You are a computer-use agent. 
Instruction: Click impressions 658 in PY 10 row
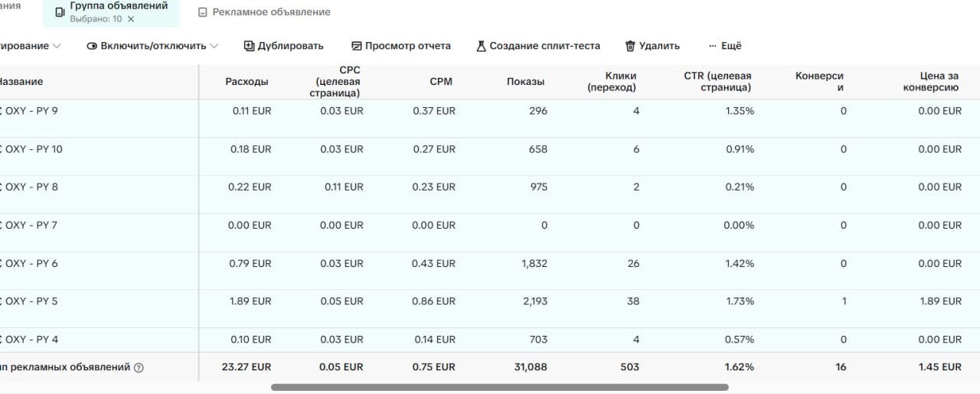[x=538, y=149]
